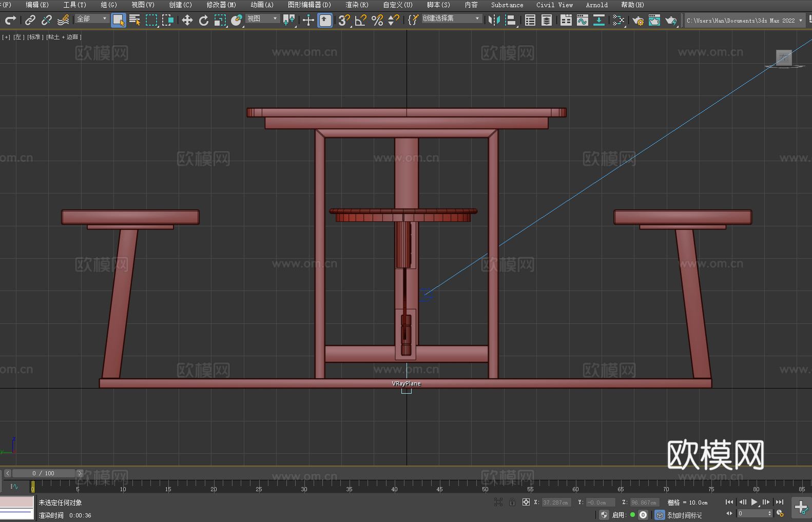Activate the Rotate tool
The height and width of the screenshot is (522, 812).
[x=204, y=20]
